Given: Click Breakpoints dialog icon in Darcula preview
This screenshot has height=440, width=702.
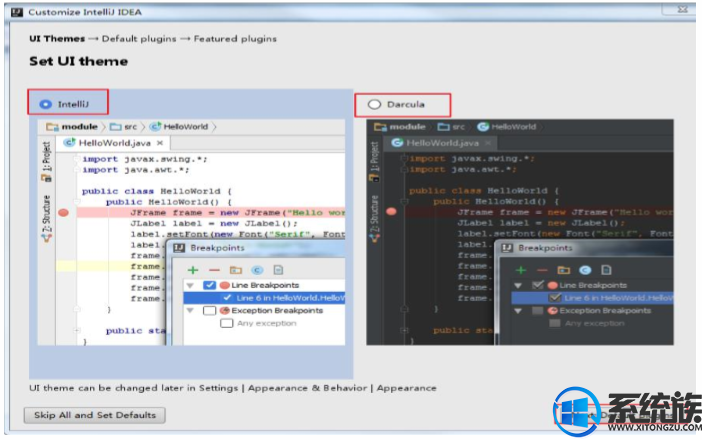Looking at the screenshot, I should (507, 248).
